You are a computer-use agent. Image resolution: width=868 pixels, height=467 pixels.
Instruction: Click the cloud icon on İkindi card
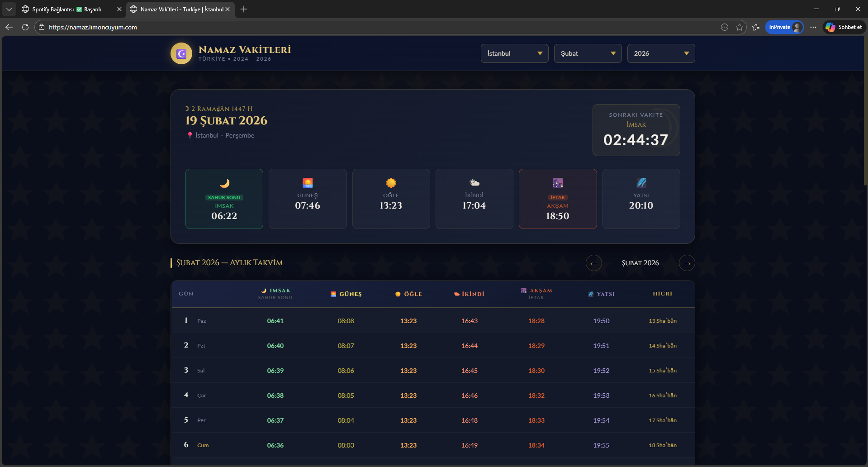point(474,183)
